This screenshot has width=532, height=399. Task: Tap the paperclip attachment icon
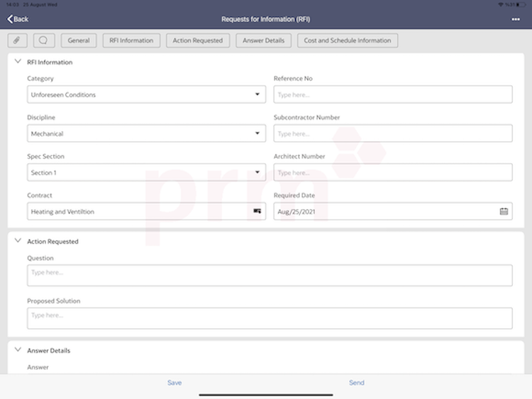pos(18,40)
